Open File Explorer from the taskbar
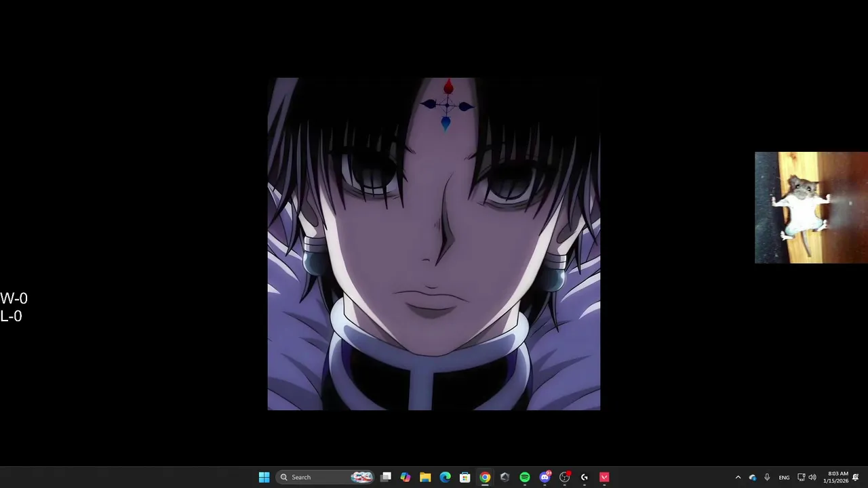This screenshot has width=868, height=488. pos(425,477)
